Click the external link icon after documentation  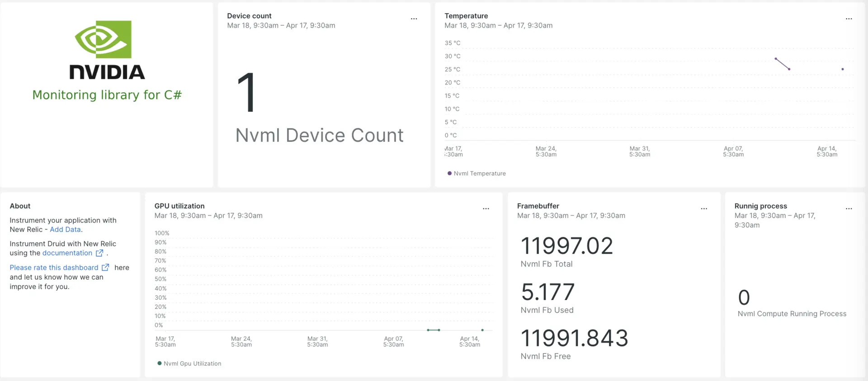(x=99, y=253)
